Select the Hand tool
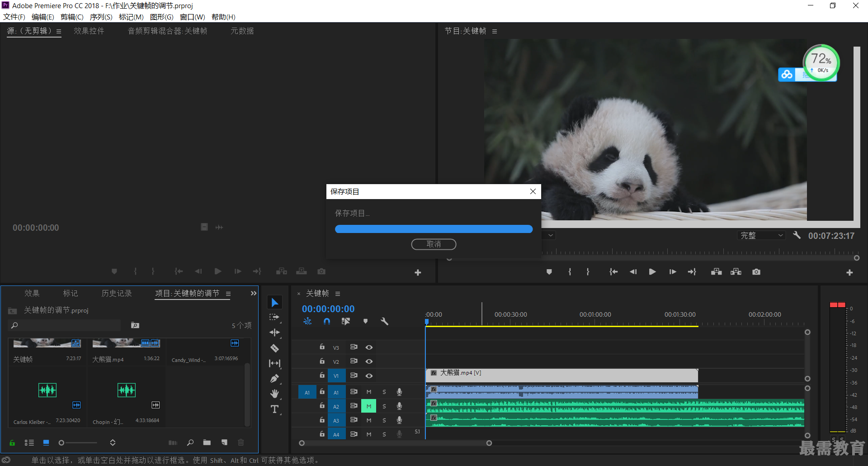This screenshot has width=868, height=466. 274,394
